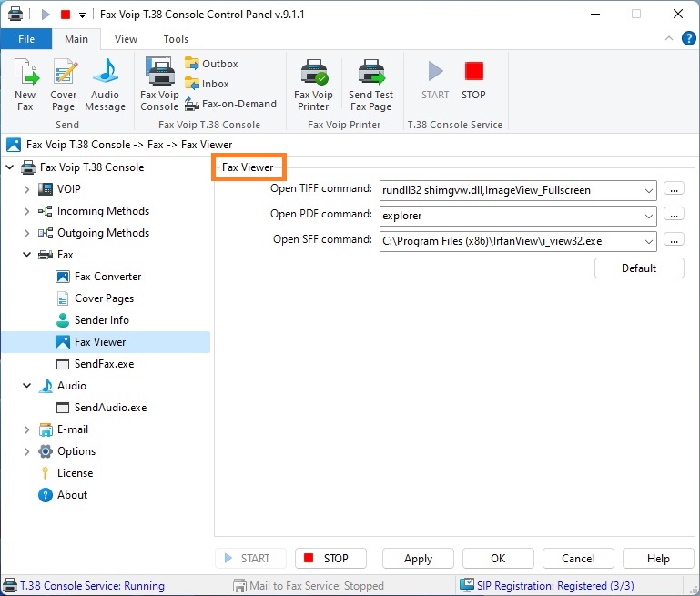Viewport: 700px width, 596px height.
Task: Click the ribbon START service button
Action: [x=435, y=80]
